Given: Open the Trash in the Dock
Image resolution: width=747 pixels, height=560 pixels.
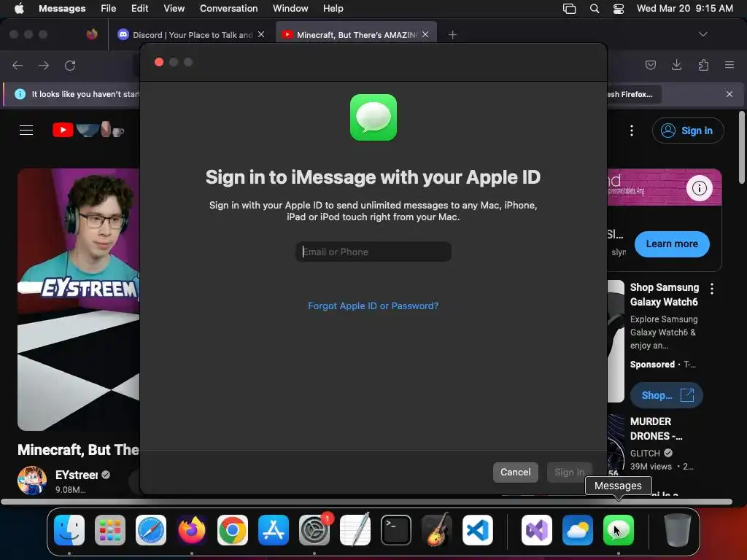Looking at the screenshot, I should pos(678,530).
